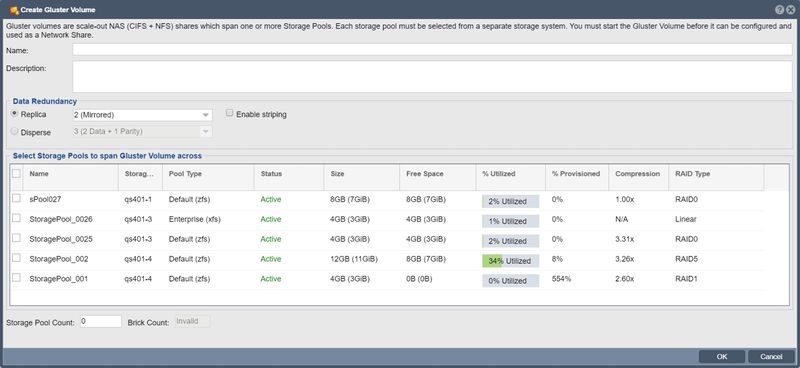Screen dimensions: 800x368
Task: Click the Gluster volume title icon
Action: tap(14, 10)
